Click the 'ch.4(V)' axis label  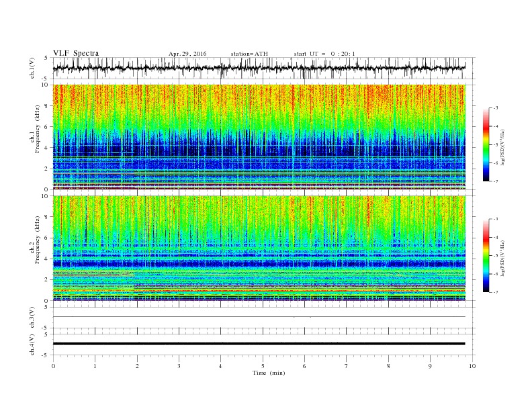tap(32, 345)
